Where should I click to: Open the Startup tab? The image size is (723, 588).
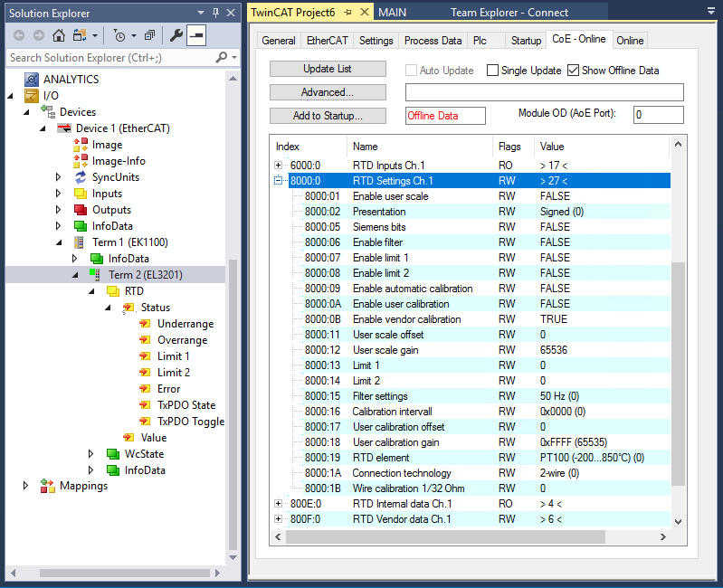click(526, 41)
